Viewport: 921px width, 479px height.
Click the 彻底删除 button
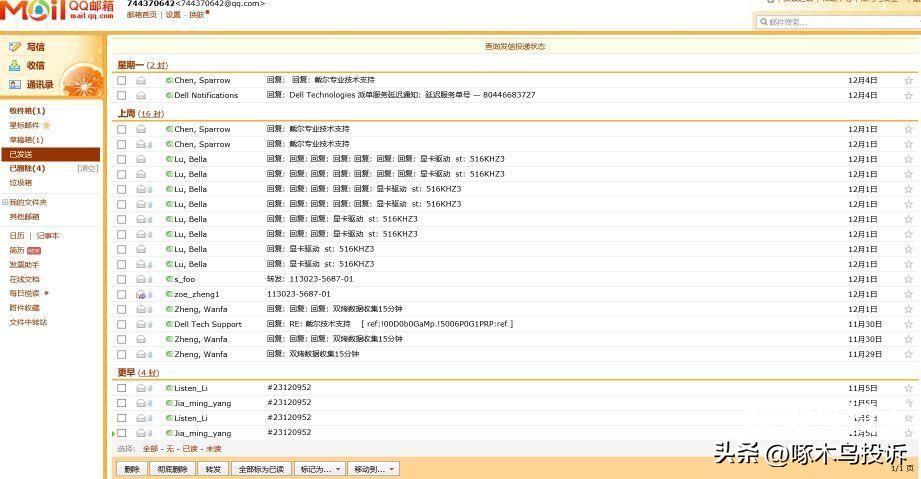173,469
